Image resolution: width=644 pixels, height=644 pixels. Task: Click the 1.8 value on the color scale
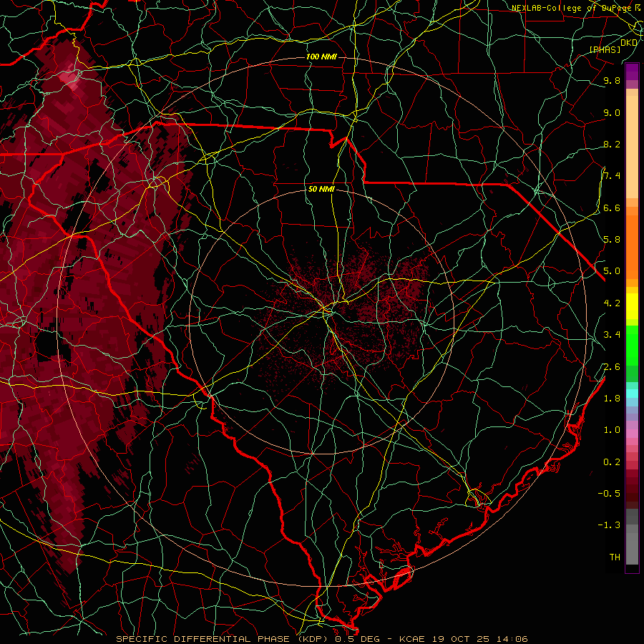[x=612, y=399]
